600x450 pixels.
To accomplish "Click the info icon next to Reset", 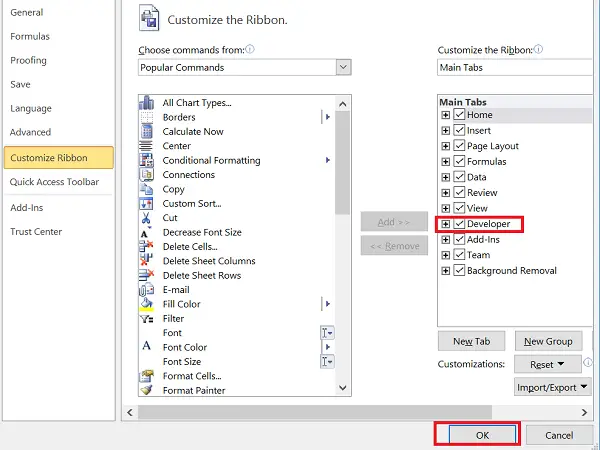I will coord(587,362).
